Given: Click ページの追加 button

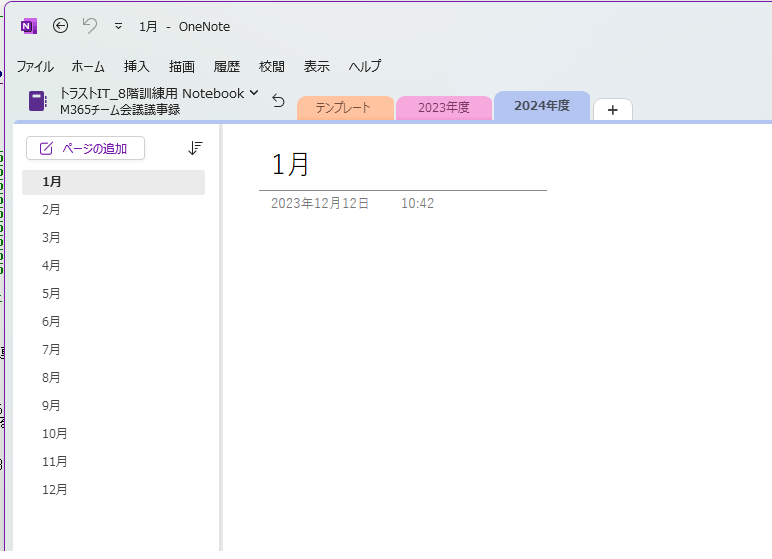Looking at the screenshot, I should pyautogui.click(x=85, y=148).
